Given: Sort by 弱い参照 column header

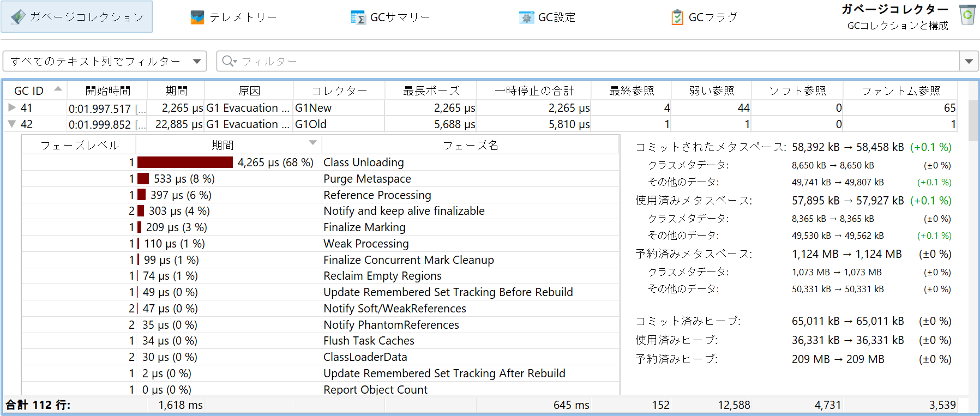Looking at the screenshot, I should (x=712, y=91).
